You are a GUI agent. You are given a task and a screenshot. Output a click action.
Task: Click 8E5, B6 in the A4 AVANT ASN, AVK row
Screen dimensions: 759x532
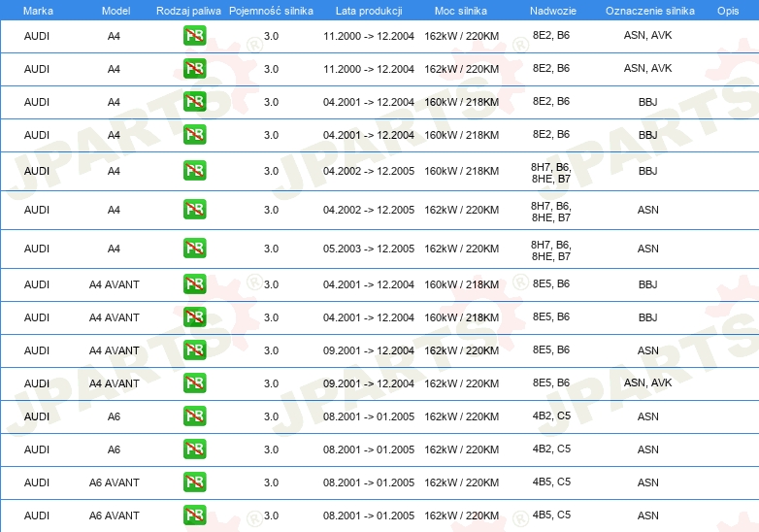551,382
